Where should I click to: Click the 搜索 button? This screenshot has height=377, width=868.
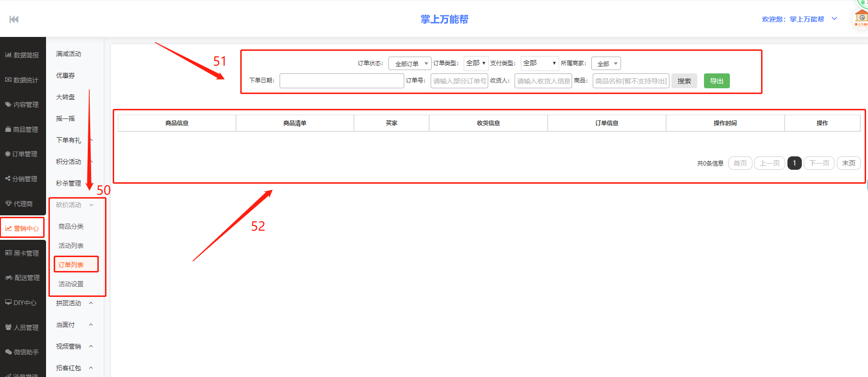[684, 81]
